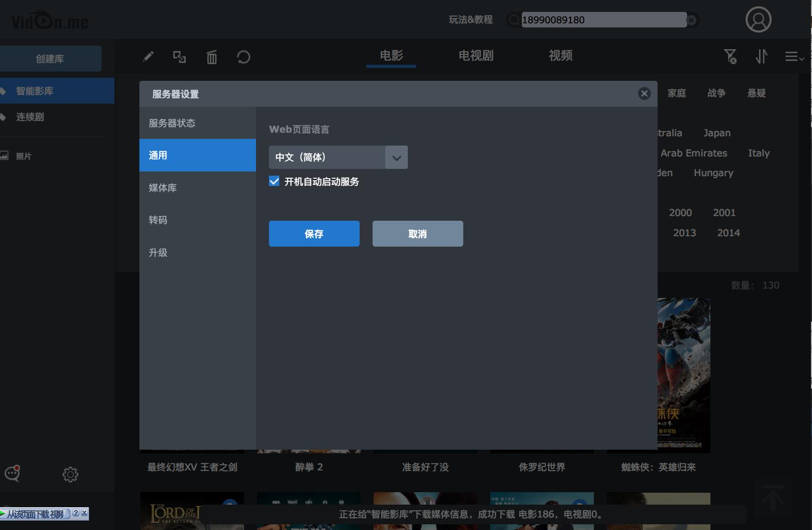Open the Web页面语言 language dropdown

(396, 157)
